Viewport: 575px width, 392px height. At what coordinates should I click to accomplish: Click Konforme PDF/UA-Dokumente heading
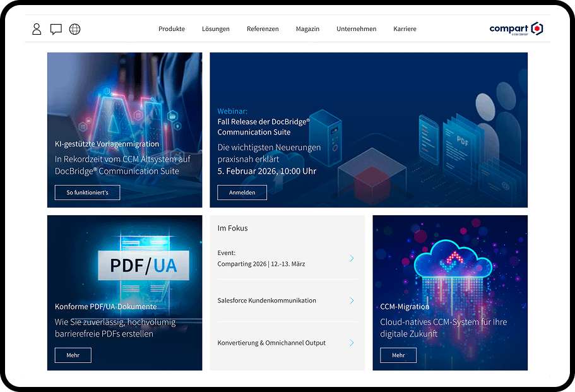pos(105,307)
